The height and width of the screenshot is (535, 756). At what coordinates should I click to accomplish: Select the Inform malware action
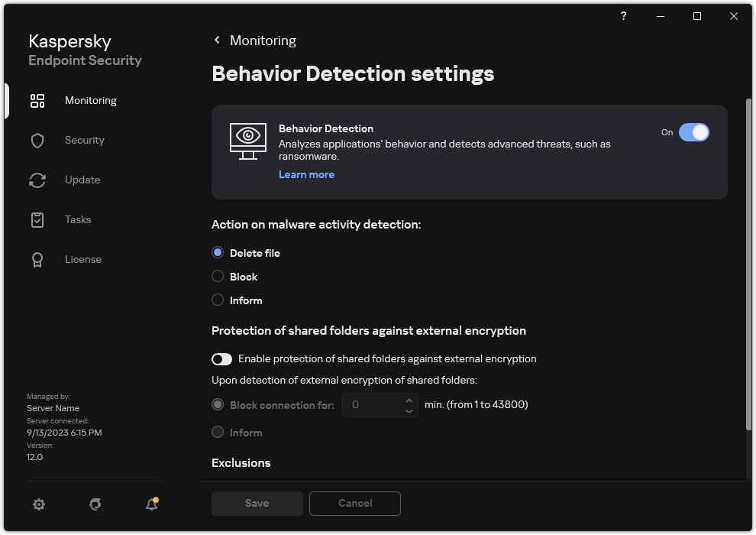218,300
